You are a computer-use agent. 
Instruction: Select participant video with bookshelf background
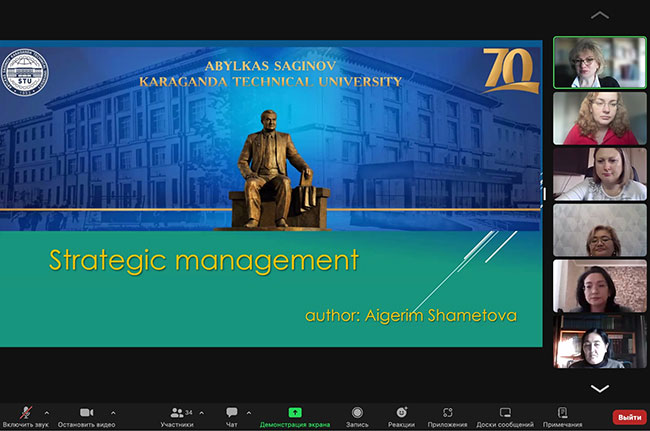coord(600,342)
